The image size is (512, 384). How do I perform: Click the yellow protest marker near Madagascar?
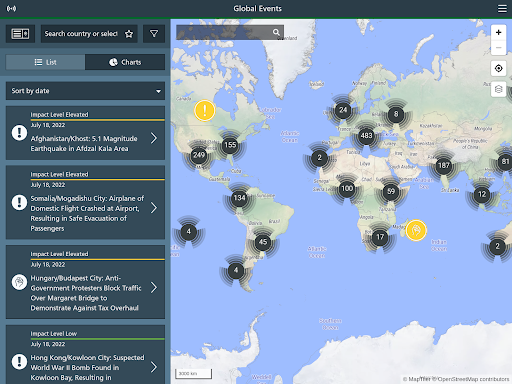point(416,230)
